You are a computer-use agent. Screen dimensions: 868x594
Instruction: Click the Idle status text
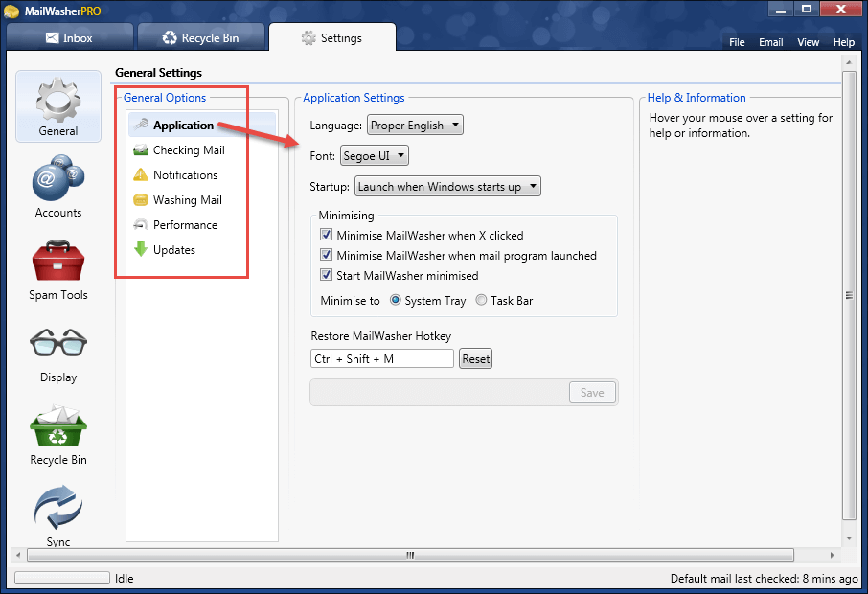coord(124,579)
